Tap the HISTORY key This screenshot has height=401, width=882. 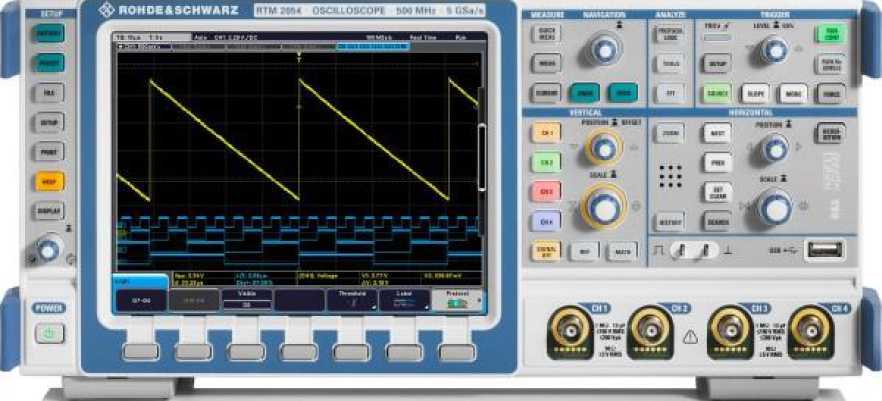coord(669,221)
